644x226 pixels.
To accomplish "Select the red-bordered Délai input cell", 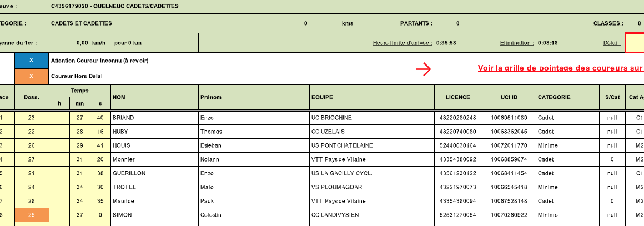I will 635,43.
